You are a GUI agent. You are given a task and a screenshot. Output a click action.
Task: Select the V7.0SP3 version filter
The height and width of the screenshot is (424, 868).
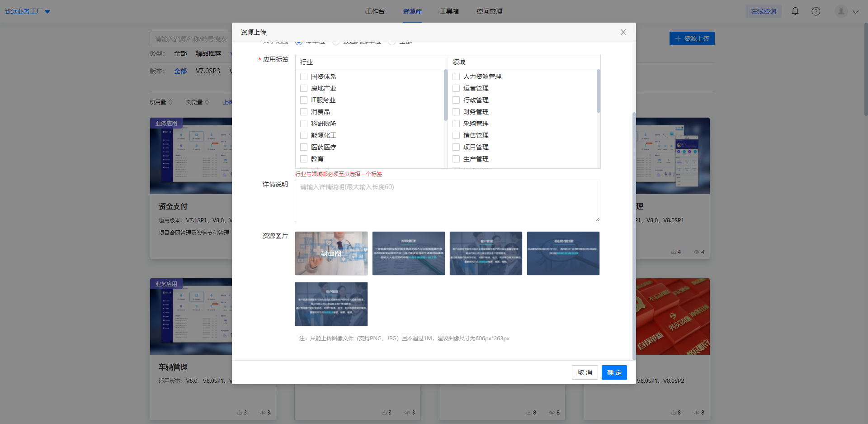click(208, 71)
